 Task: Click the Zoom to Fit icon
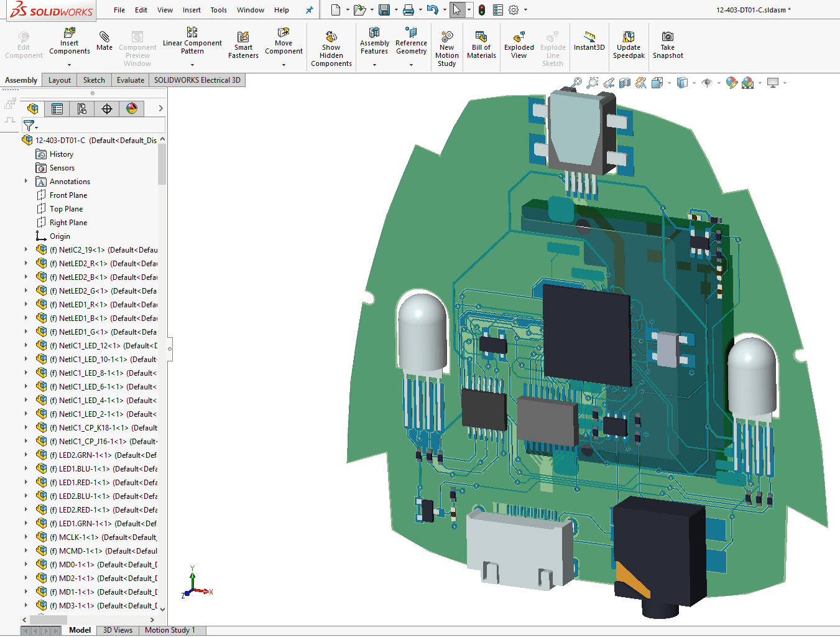point(576,83)
